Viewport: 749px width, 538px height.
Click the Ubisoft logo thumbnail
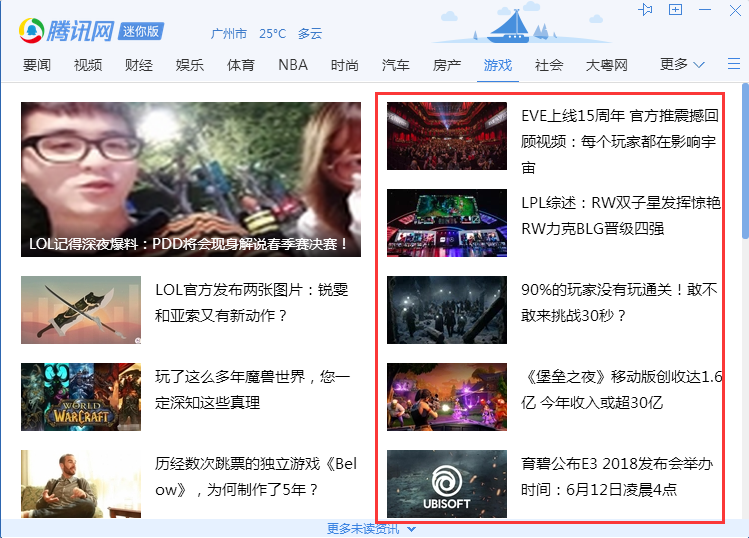[446, 484]
